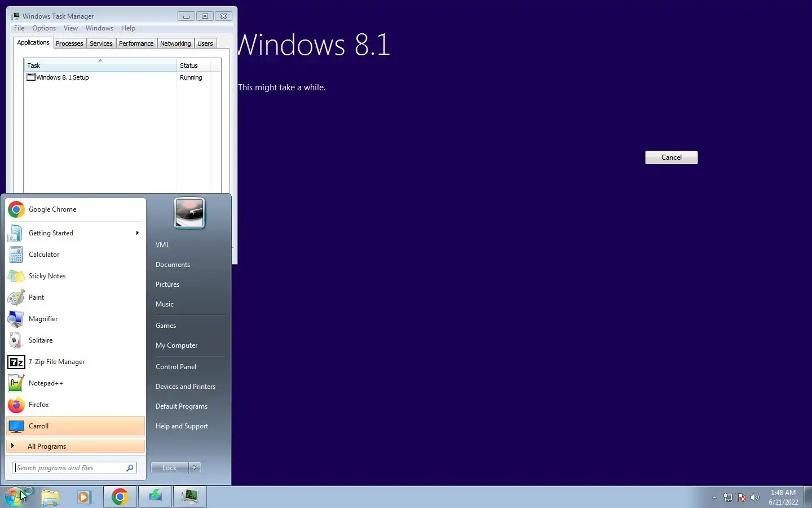The image size is (812, 508).
Task: Open Sticky Notes from Start menu
Action: (x=76, y=276)
